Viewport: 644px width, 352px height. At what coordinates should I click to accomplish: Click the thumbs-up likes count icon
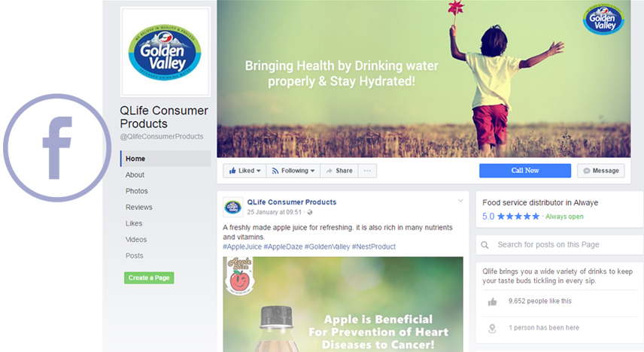[492, 302]
